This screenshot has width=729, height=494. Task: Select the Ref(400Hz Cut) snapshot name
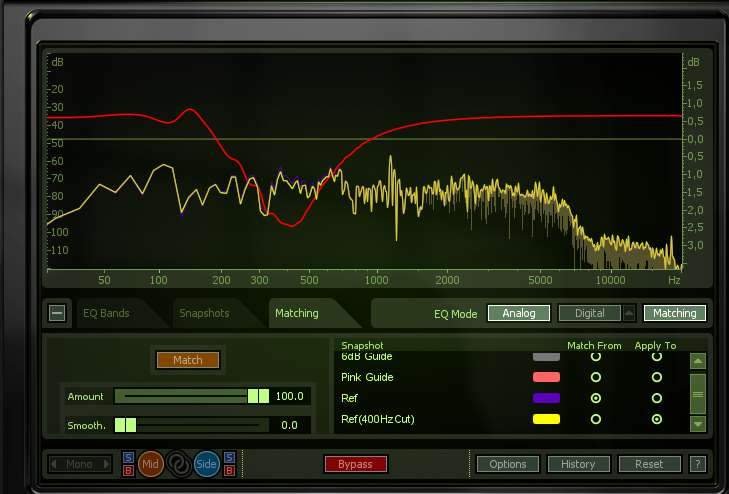pyautogui.click(x=378, y=419)
